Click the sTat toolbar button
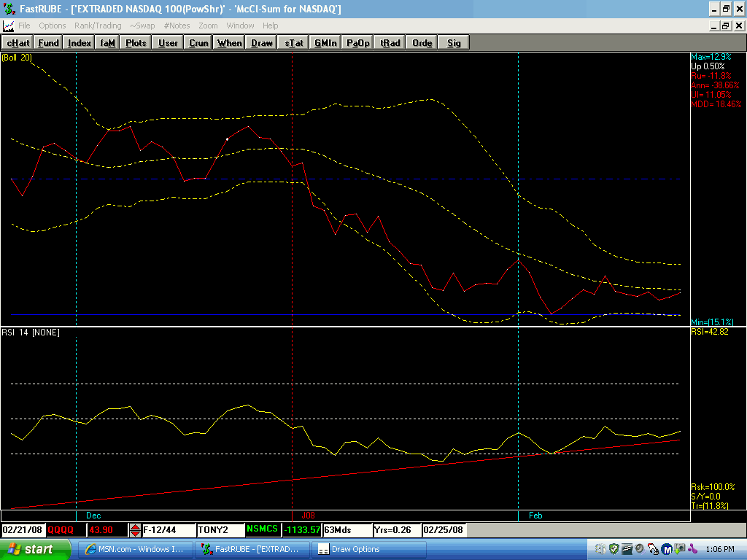 (293, 43)
